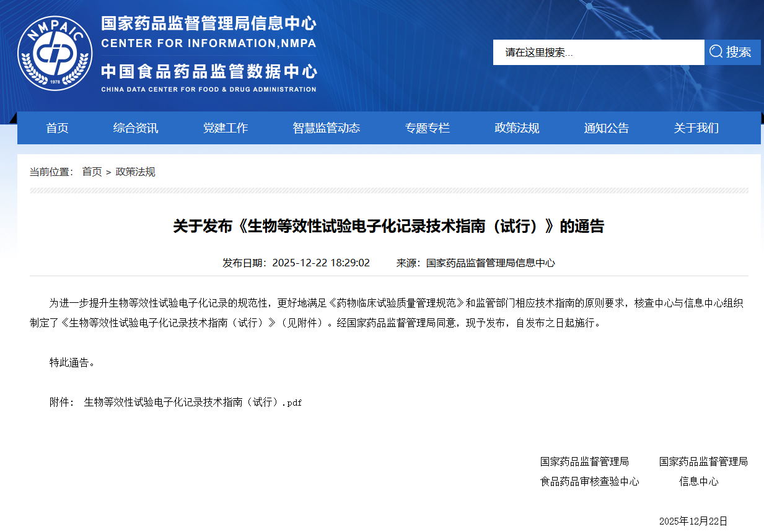764x532 pixels.
Task: Click the 发布日期 timestamp line
Action: [296, 263]
